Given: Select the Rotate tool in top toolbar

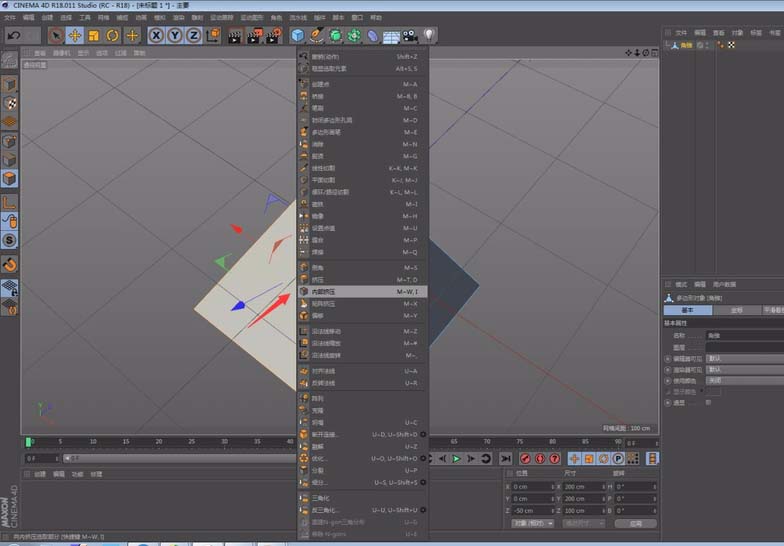Looking at the screenshot, I should [x=112, y=36].
